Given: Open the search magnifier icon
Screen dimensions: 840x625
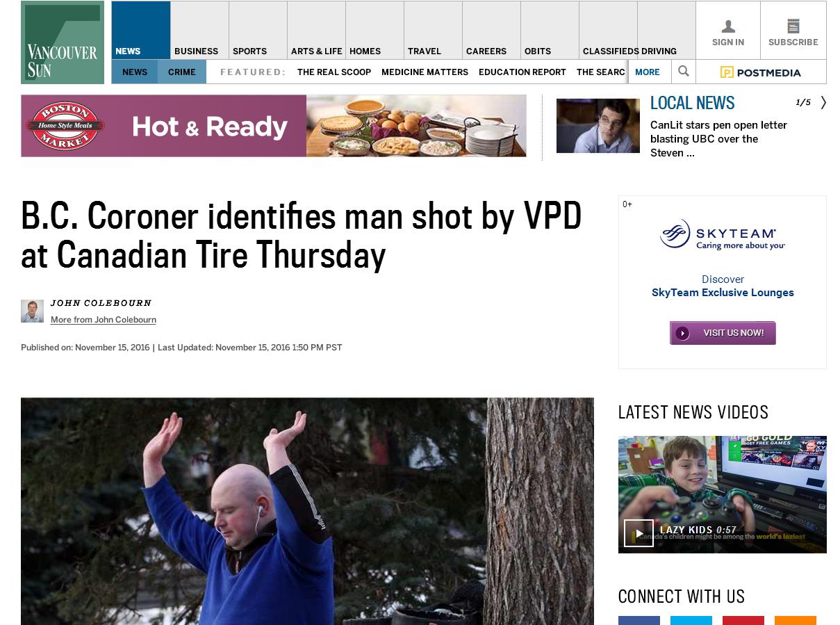Looking at the screenshot, I should click(x=684, y=71).
